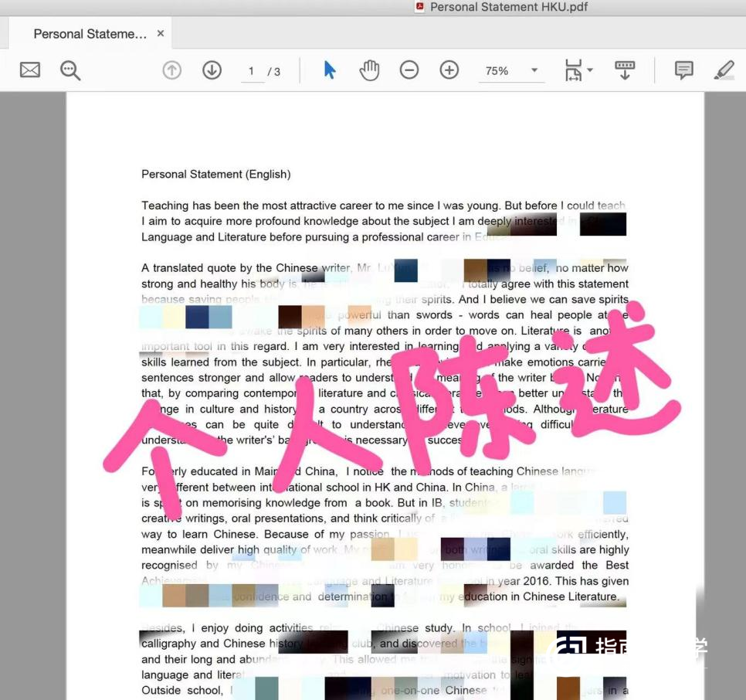Image resolution: width=746 pixels, height=700 pixels.
Task: Click the email envelope icon
Action: [30, 70]
